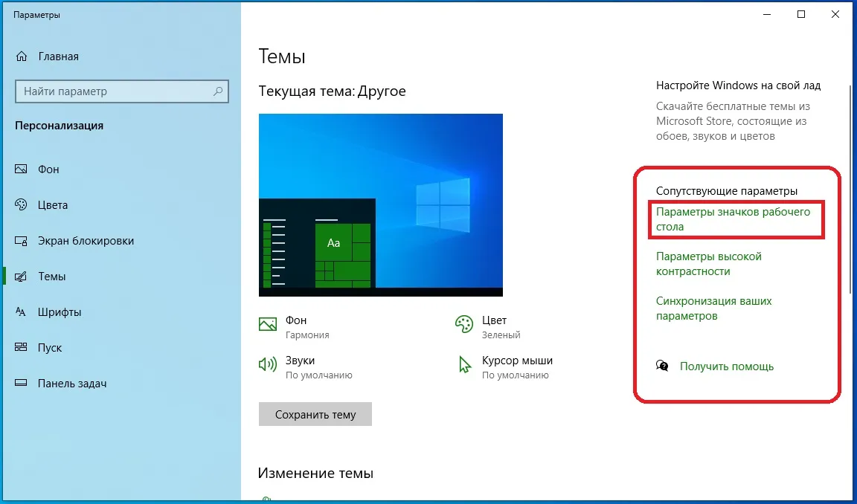Image resolution: width=857 pixels, height=504 pixels.
Task: Click the Получить помощь link
Action: (726, 366)
